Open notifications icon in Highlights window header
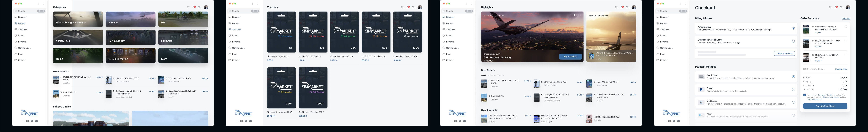The image size is (868, 132). coord(622,7)
